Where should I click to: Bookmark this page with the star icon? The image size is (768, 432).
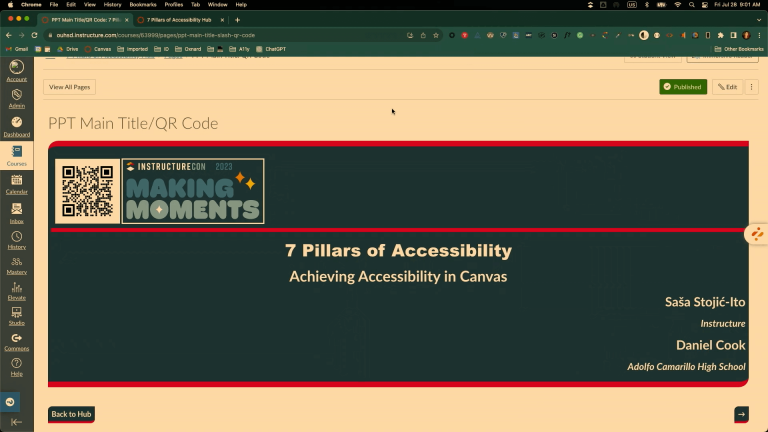click(436, 35)
